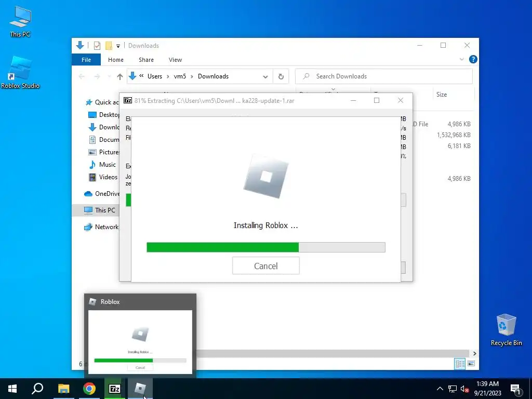The image size is (532, 399).
Task: Expand hidden breadcrumb path chevrons
Action: (x=141, y=76)
